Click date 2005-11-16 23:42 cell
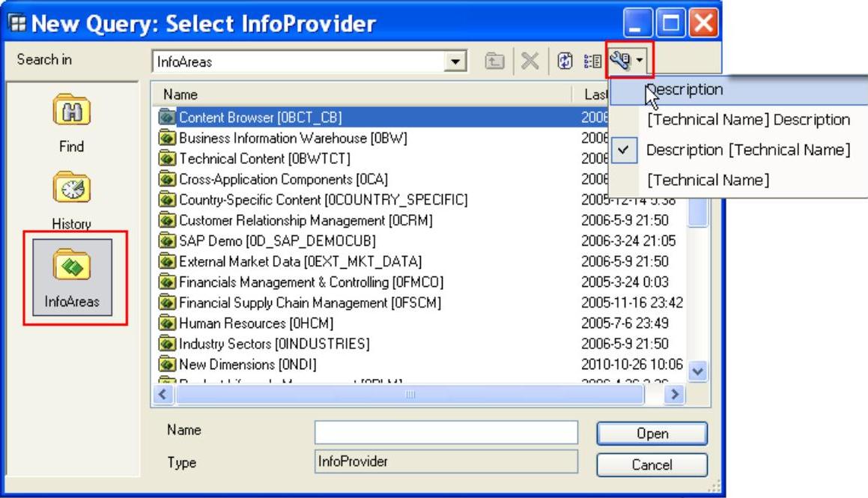 click(x=631, y=303)
